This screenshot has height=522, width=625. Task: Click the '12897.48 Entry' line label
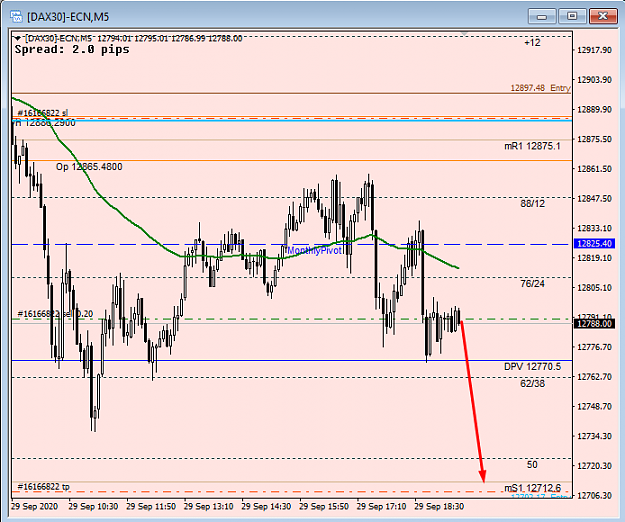(540, 88)
